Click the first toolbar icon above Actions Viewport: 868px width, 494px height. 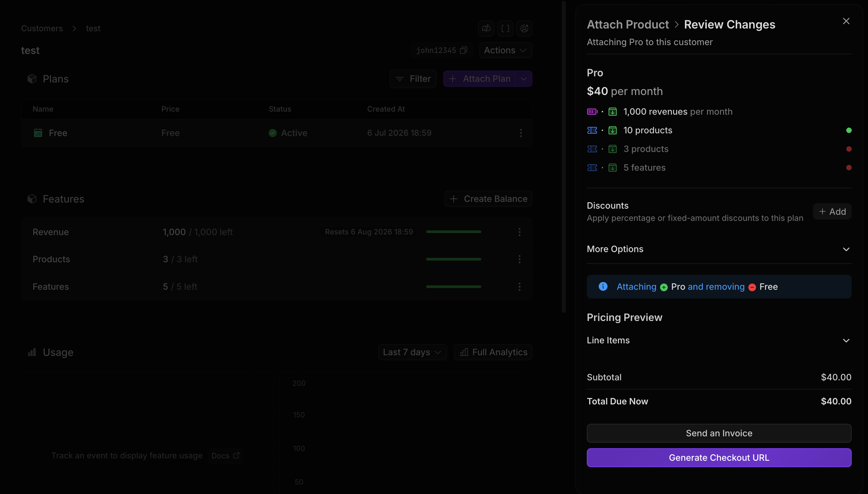[486, 28]
